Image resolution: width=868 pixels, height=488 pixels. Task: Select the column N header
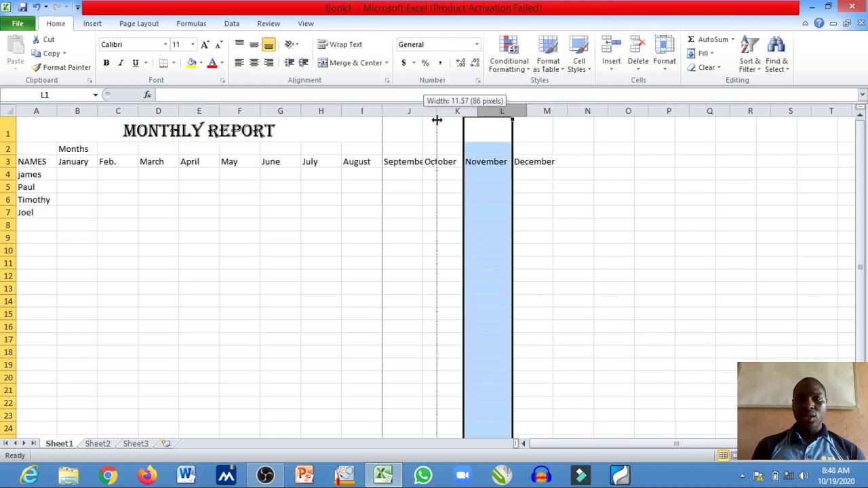(x=587, y=110)
